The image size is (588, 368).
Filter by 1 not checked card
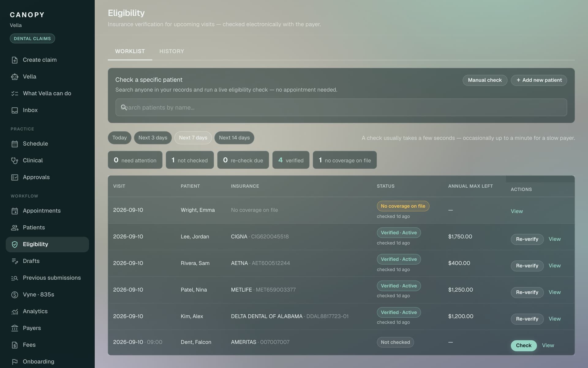[190, 160]
